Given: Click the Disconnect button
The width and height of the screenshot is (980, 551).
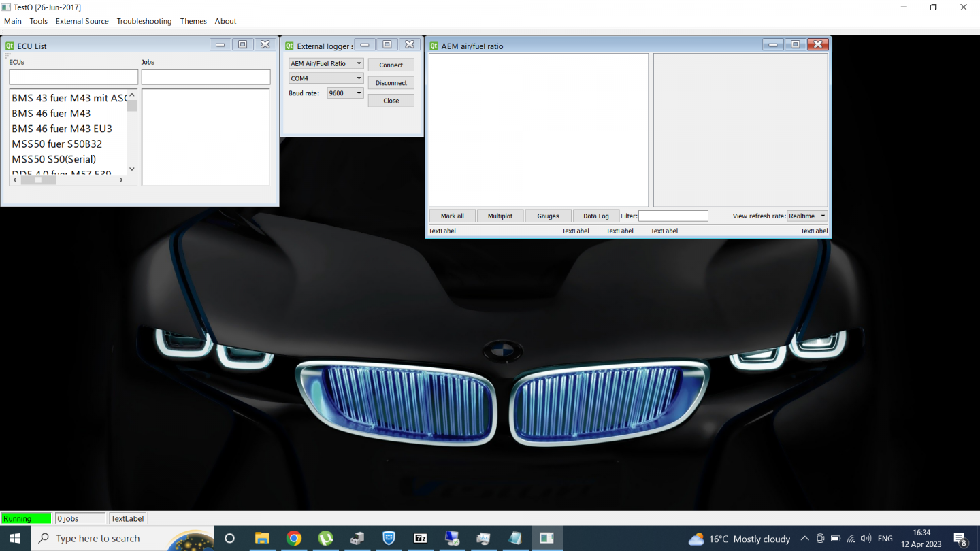Looking at the screenshot, I should [x=391, y=82].
